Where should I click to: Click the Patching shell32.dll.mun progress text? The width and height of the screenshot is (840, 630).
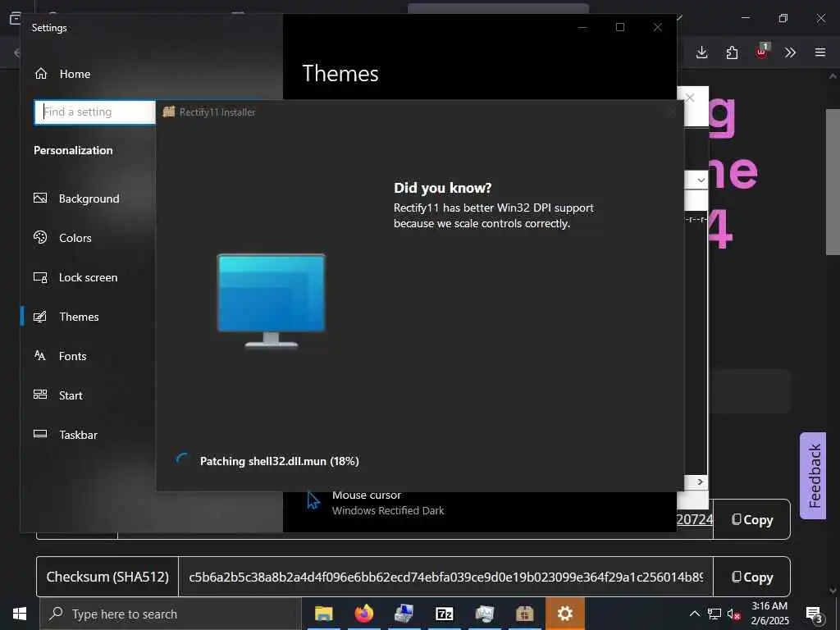tap(279, 461)
